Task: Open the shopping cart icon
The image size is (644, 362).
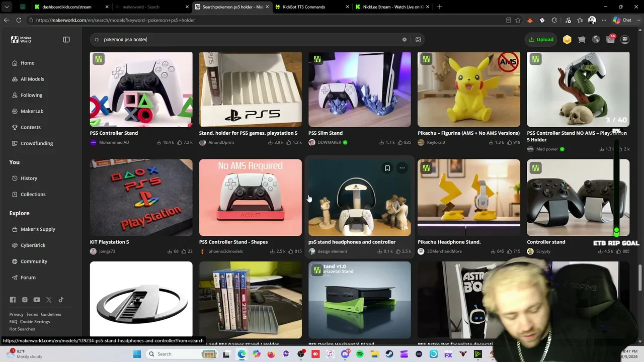Action: pyautogui.click(x=582, y=40)
